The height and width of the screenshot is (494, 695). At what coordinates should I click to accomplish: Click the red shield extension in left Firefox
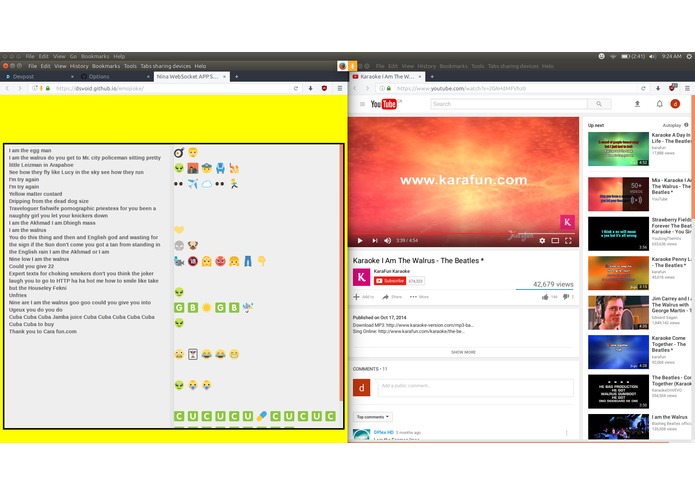[x=324, y=89]
